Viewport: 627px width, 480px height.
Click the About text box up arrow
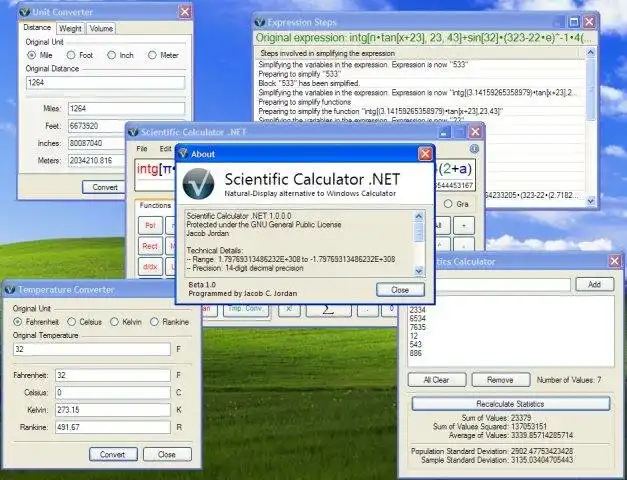coord(419,216)
